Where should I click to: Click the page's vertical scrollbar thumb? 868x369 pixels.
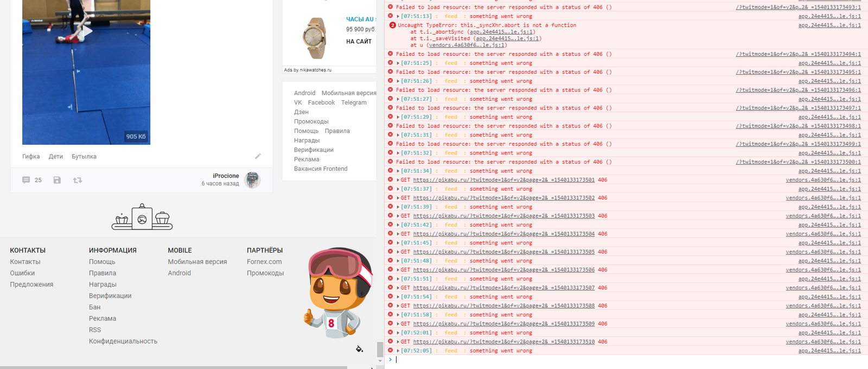click(x=380, y=349)
